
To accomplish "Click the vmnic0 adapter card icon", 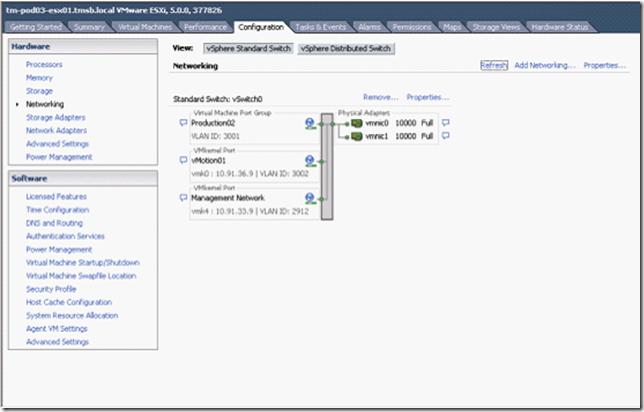I will click(356, 123).
